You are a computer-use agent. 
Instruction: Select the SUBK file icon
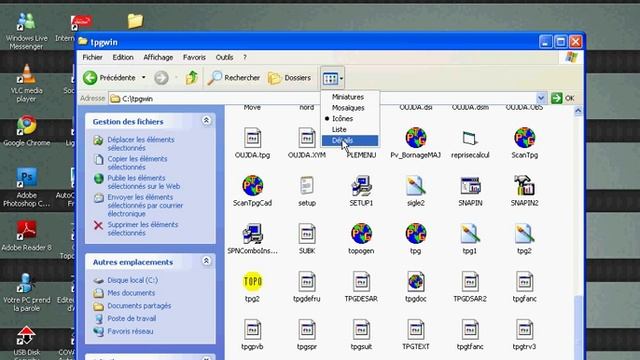point(307,234)
